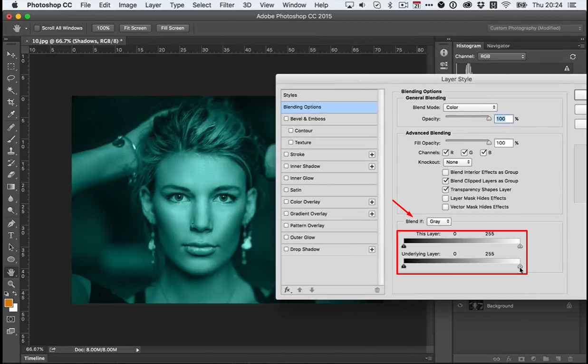The width and height of the screenshot is (588, 364).
Task: Click the delete effect trash icon
Action: coord(377,290)
